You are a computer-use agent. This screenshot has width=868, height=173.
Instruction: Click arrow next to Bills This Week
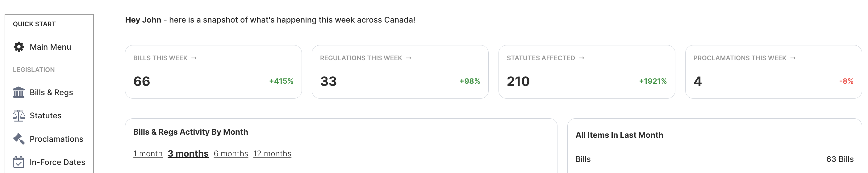click(194, 58)
